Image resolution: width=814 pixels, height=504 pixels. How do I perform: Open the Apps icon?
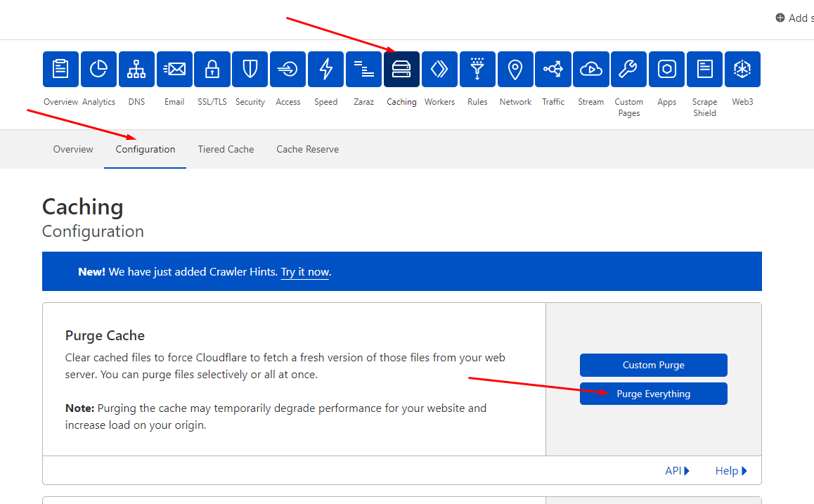[666, 69]
